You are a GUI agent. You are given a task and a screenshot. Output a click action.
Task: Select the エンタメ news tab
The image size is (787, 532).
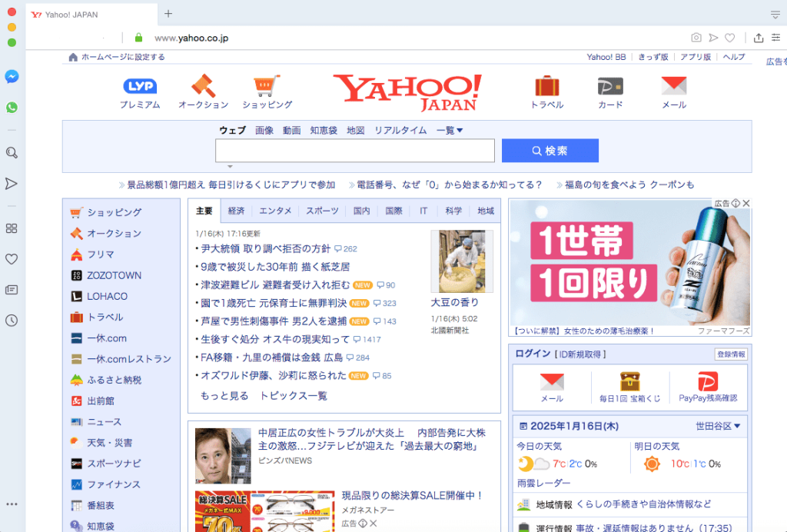275,211
